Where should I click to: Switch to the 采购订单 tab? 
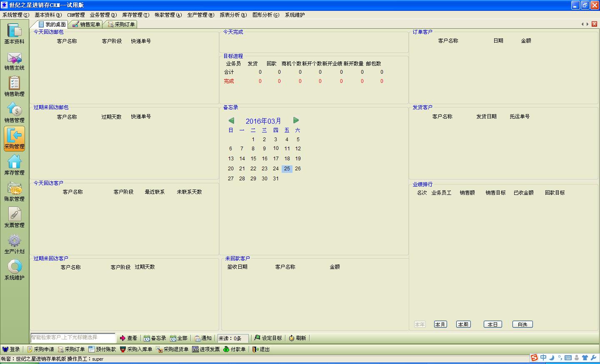point(121,25)
